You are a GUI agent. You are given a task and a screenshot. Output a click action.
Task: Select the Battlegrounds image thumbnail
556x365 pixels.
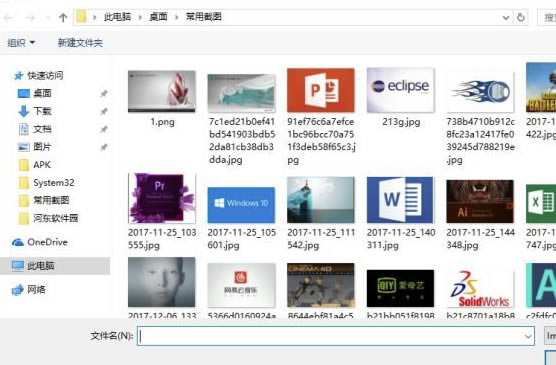(541, 88)
